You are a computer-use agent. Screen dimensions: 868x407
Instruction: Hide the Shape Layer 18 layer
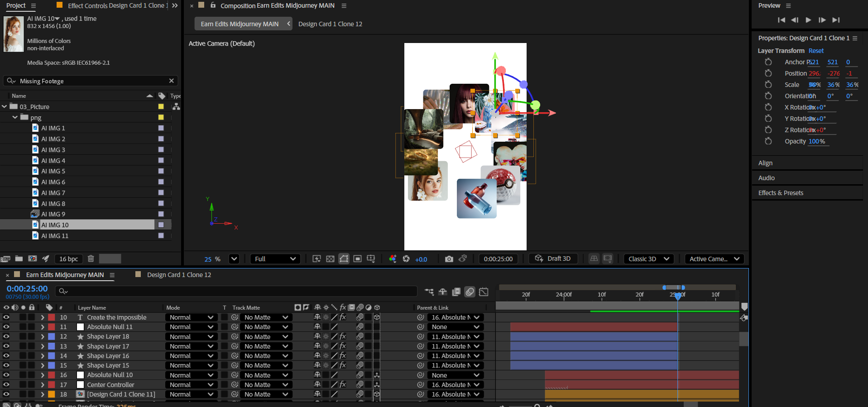pyautogui.click(x=6, y=336)
